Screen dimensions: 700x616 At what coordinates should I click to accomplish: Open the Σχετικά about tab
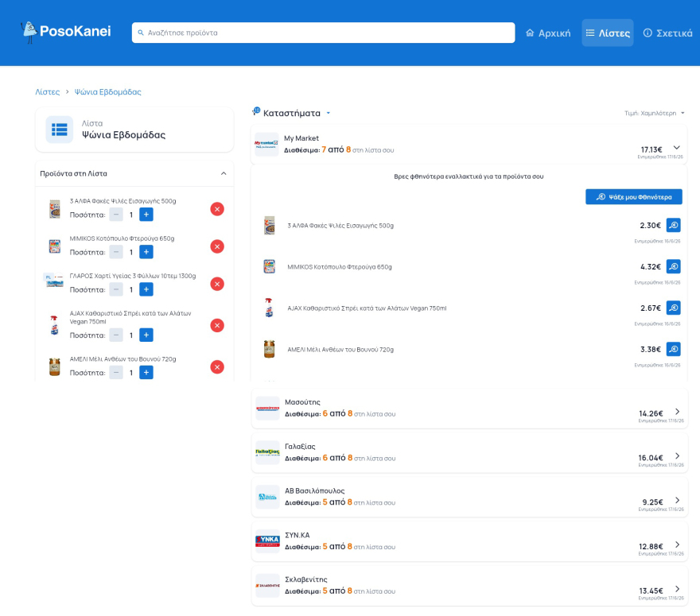[667, 33]
